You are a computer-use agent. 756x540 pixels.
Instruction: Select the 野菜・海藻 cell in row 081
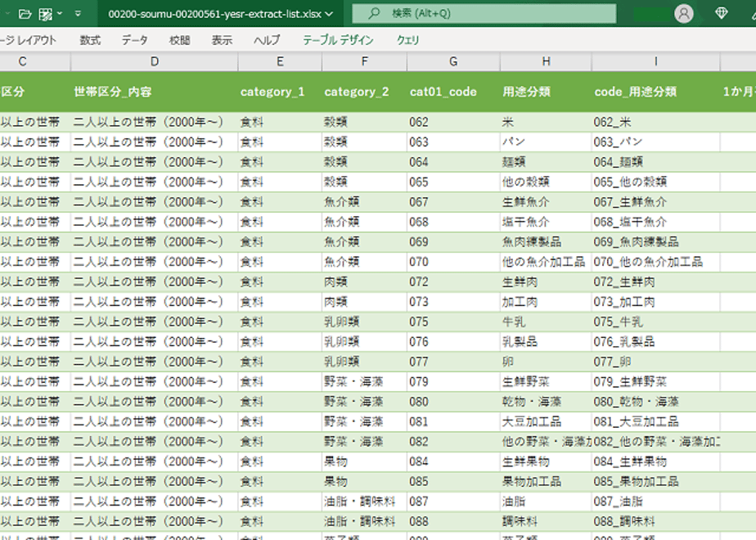click(365, 422)
